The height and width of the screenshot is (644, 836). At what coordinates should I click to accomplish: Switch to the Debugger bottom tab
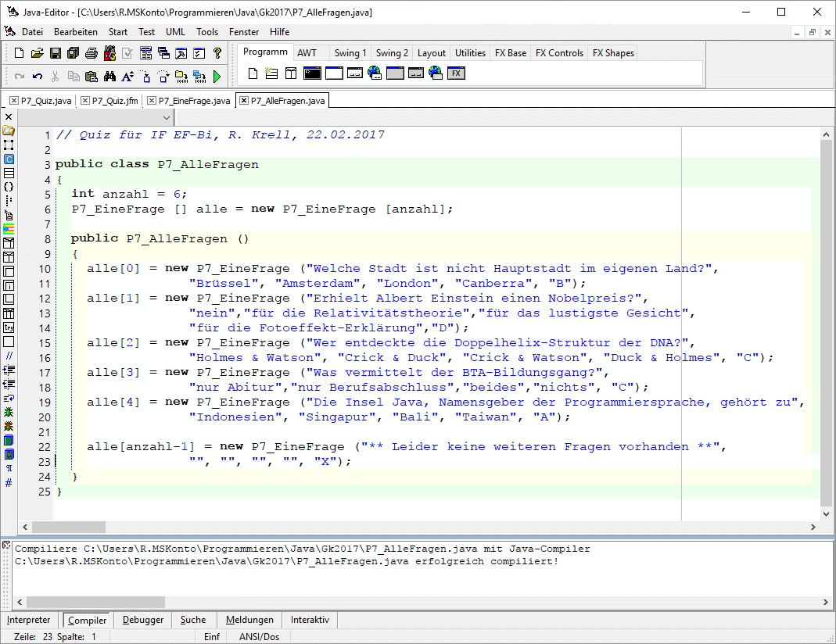143,620
